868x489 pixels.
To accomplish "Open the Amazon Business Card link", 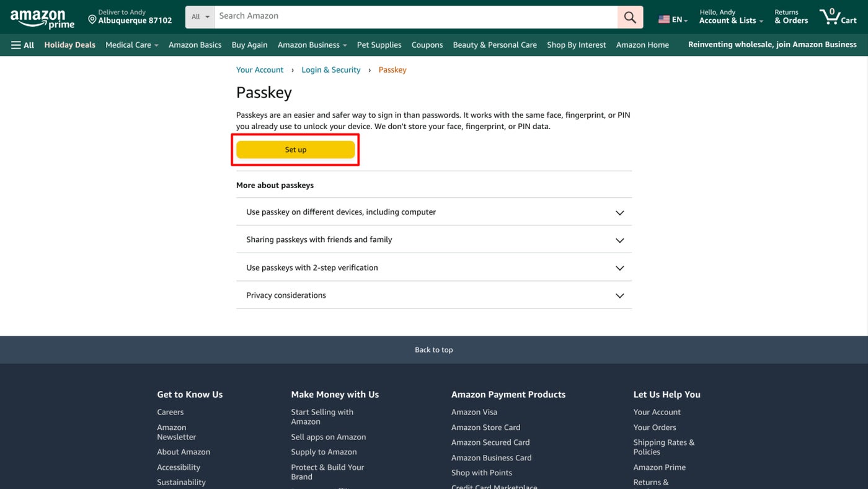I will coord(492,458).
